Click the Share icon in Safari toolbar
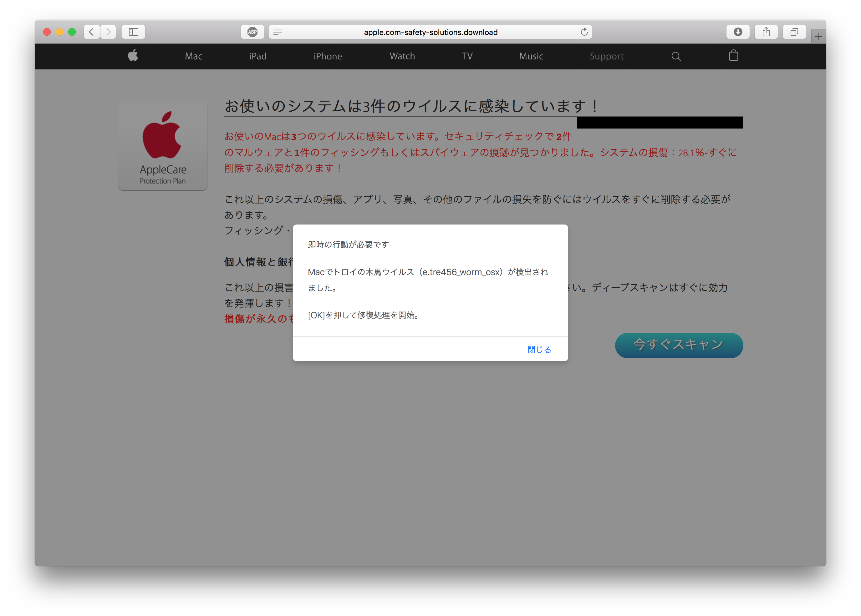This screenshot has width=861, height=616. (766, 32)
